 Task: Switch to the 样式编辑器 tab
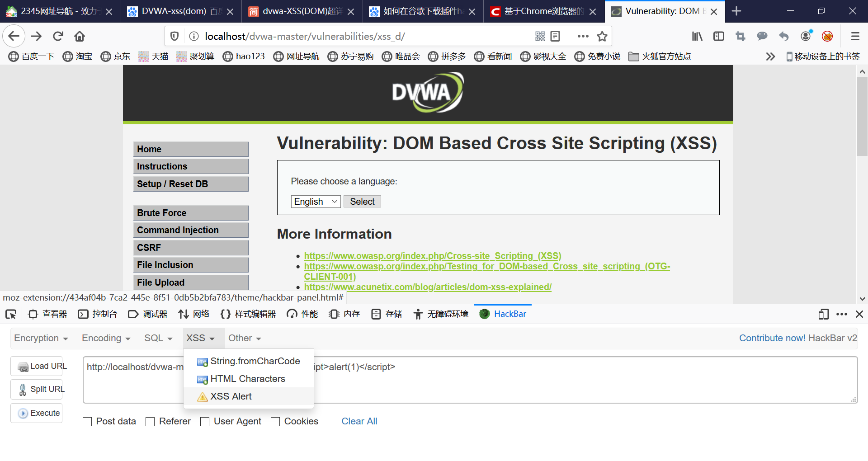[248, 314]
